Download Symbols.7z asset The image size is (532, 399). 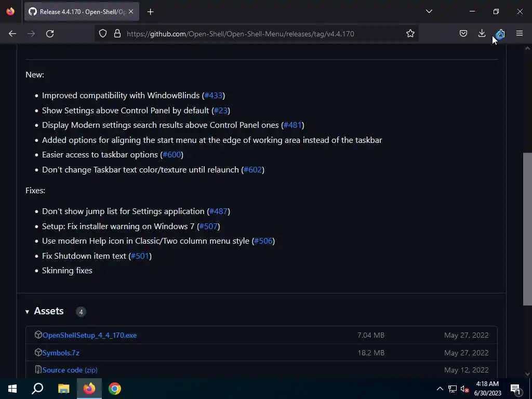tap(61, 353)
